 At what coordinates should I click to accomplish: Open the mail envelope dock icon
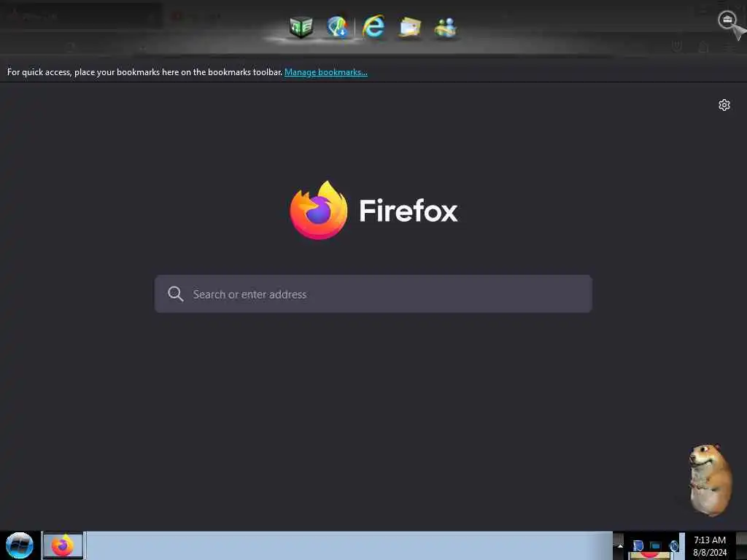pyautogui.click(x=410, y=27)
